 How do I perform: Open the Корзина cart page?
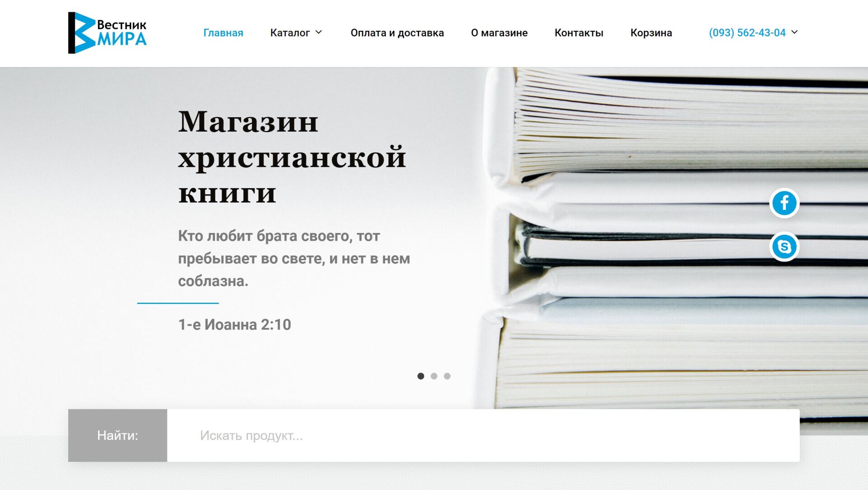click(x=651, y=33)
